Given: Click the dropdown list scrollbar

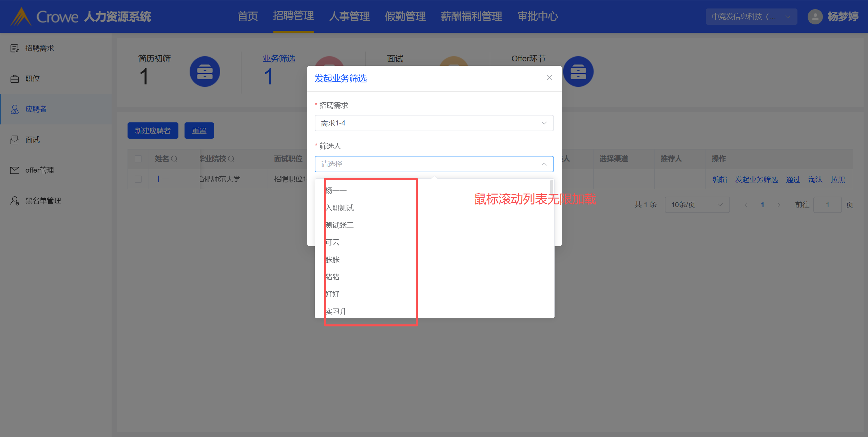Looking at the screenshot, I should (x=552, y=187).
